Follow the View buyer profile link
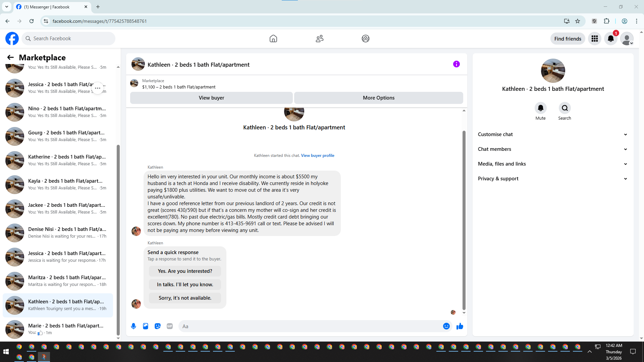Viewport: 644px width, 362px height. click(318, 156)
